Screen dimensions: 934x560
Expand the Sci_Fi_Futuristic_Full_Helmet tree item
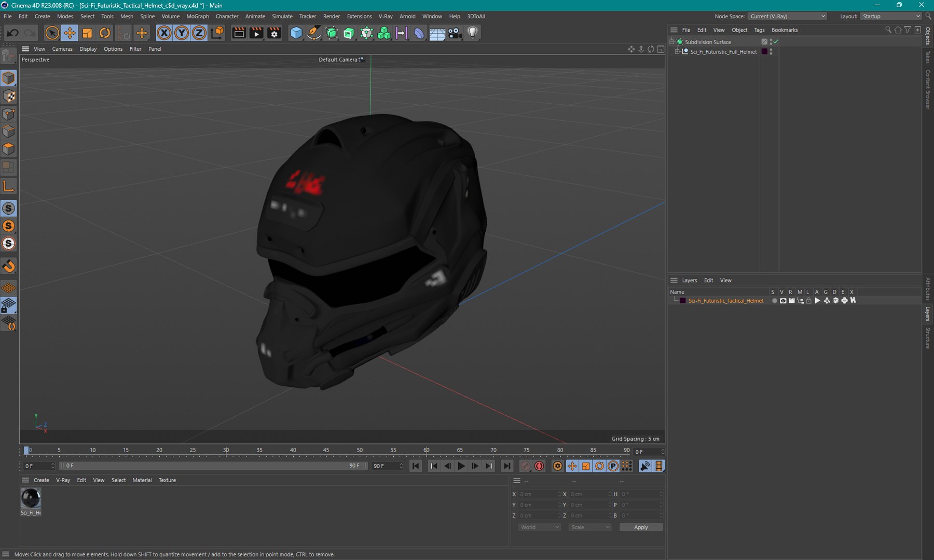[677, 52]
